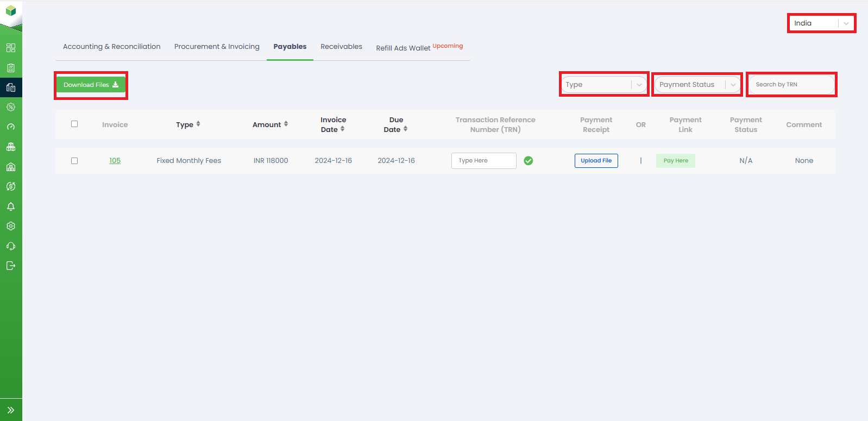Click the warehouse icon in sidebar
The width and height of the screenshot is (868, 421).
point(11,167)
